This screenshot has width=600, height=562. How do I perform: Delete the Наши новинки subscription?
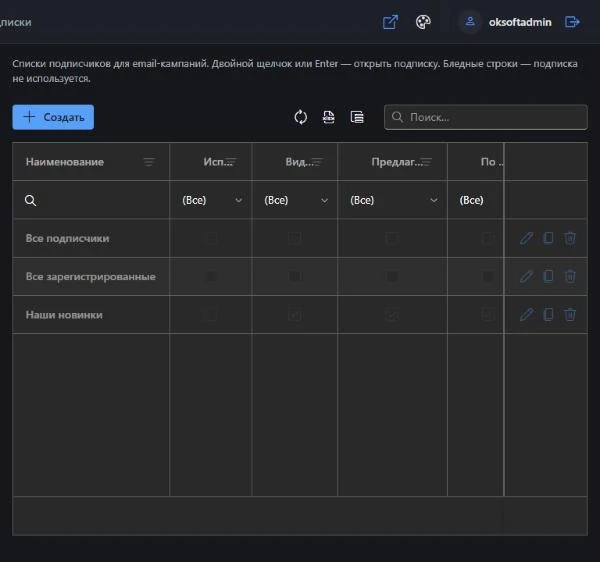point(570,314)
